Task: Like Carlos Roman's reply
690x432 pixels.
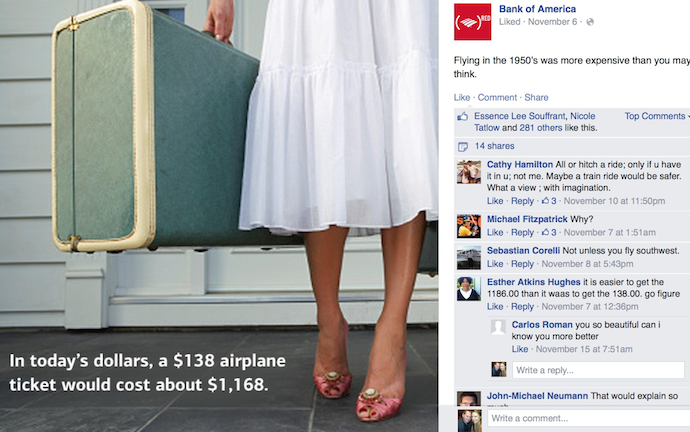Action: (x=520, y=349)
